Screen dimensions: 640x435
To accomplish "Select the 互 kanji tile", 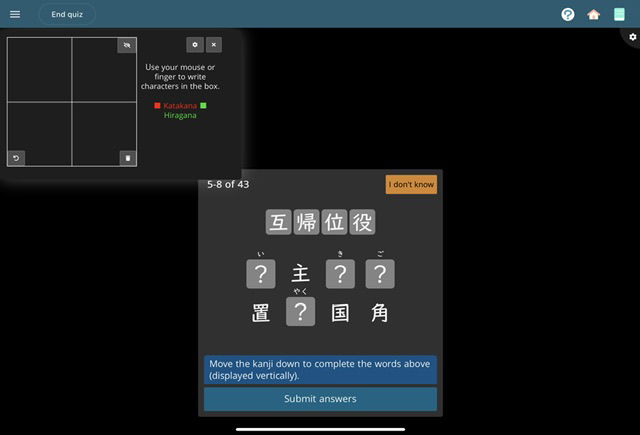I will click(279, 222).
